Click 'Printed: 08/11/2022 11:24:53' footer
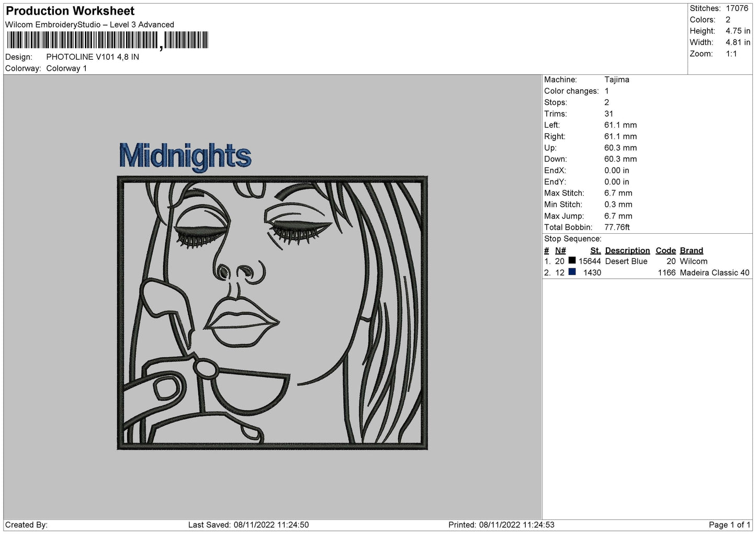This screenshot has width=756, height=534. 501,525
